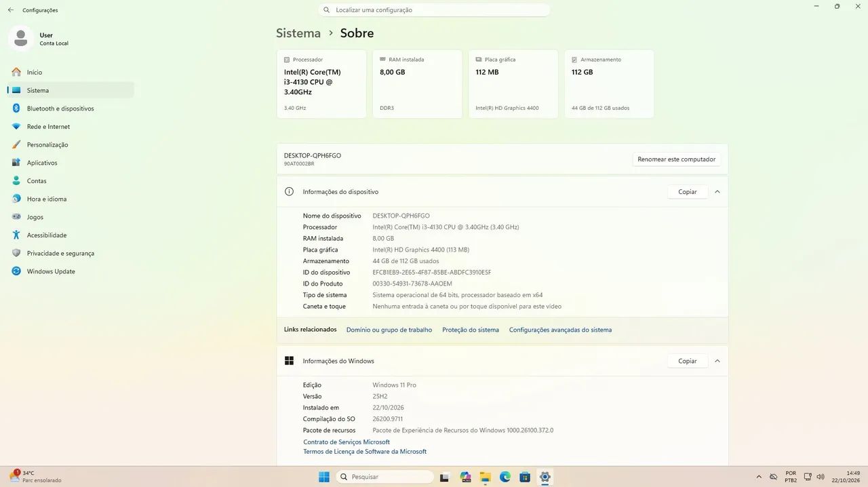Go back using the arrow beside Configurações
Image resolution: width=868 pixels, height=487 pixels.
click(x=11, y=10)
